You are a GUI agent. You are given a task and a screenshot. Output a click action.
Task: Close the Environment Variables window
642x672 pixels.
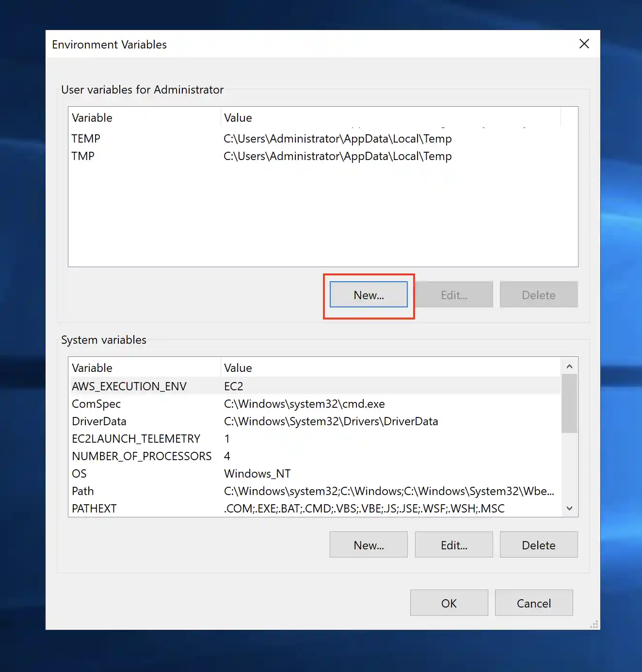(584, 44)
